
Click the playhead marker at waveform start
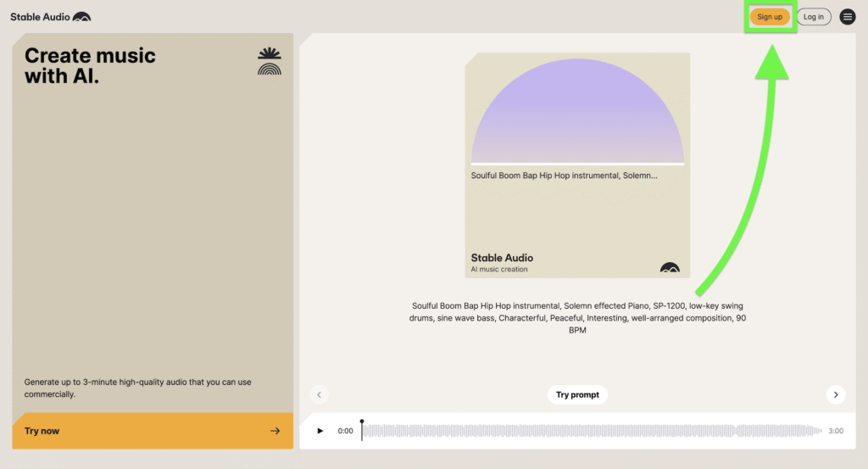click(362, 423)
